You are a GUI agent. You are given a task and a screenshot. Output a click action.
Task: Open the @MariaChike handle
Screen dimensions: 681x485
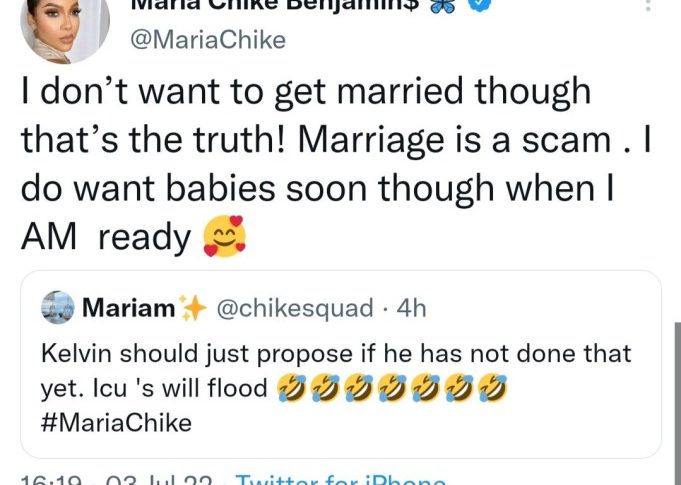tap(210, 42)
